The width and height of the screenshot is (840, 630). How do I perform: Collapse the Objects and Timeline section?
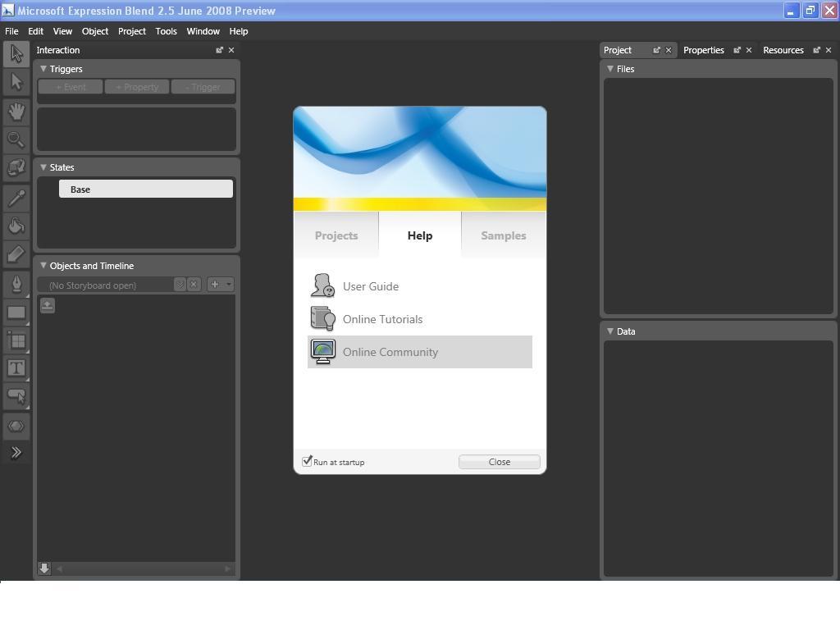[43, 265]
